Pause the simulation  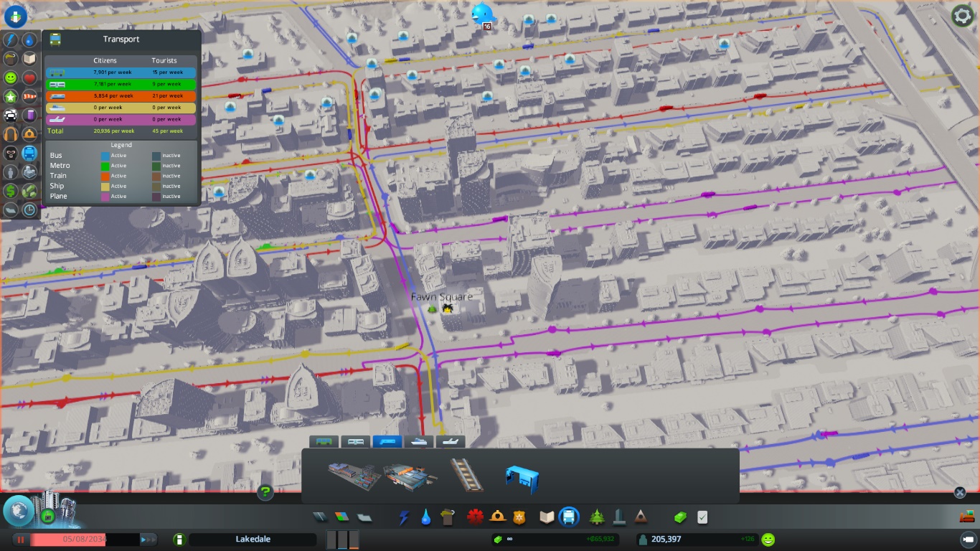click(21, 540)
